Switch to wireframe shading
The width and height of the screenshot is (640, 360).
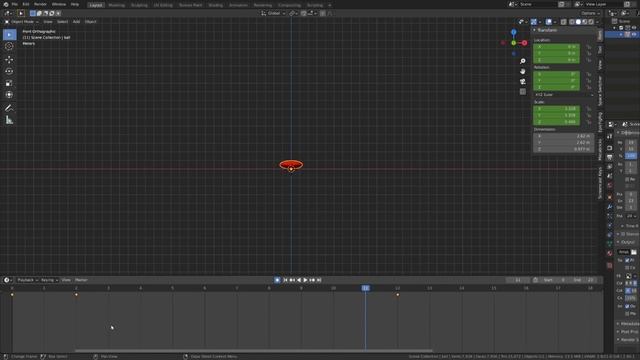click(x=572, y=22)
